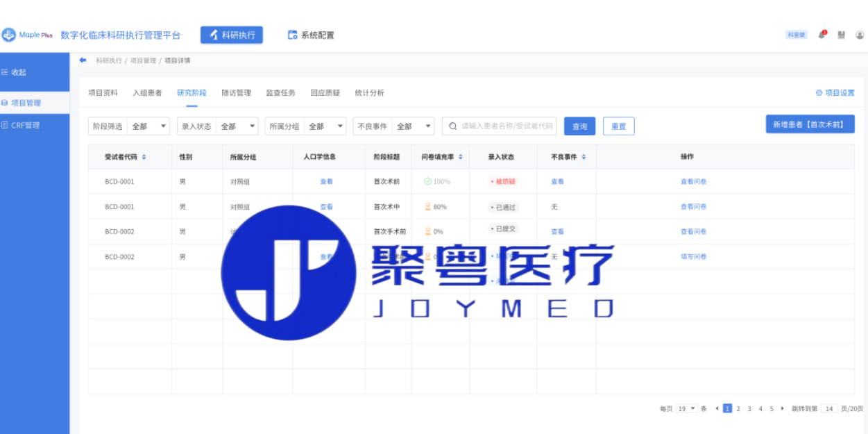Click the 查询 search button
This screenshot has width=868, height=434.
(x=579, y=126)
